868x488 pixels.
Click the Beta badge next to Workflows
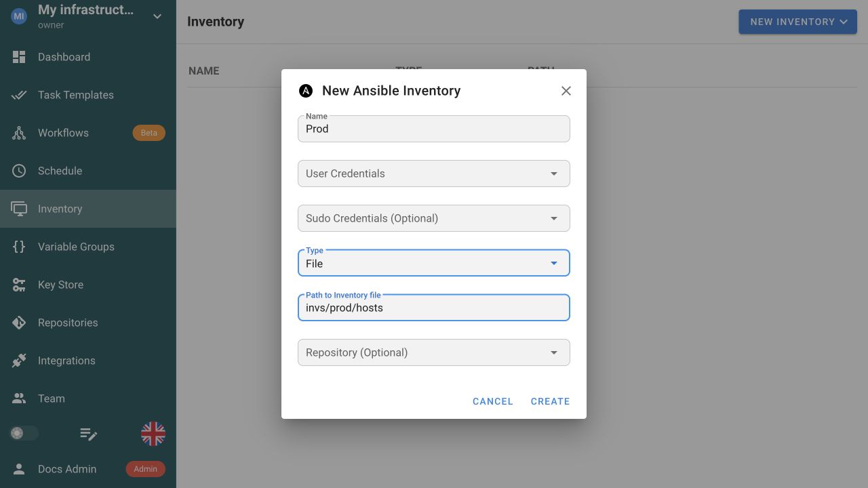pyautogui.click(x=149, y=133)
